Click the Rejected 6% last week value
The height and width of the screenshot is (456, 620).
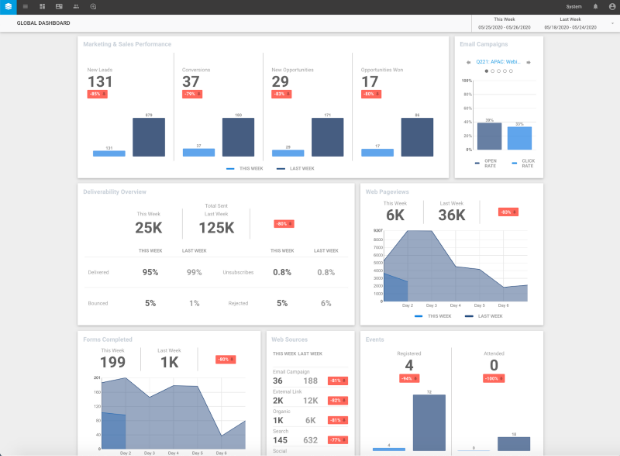326,303
